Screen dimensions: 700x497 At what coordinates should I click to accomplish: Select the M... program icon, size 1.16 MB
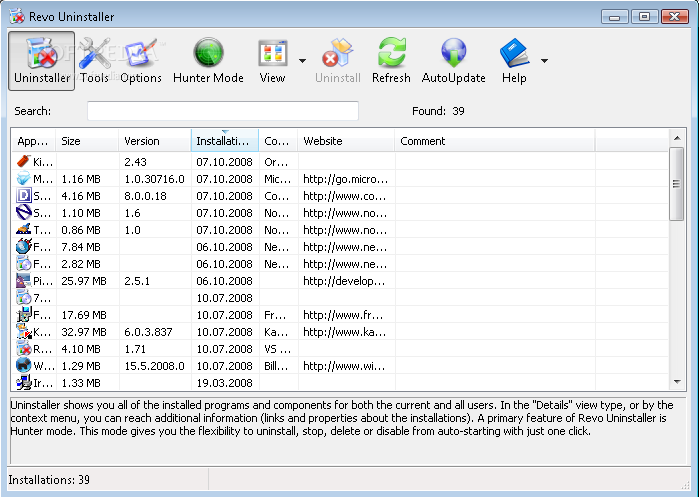[24, 179]
